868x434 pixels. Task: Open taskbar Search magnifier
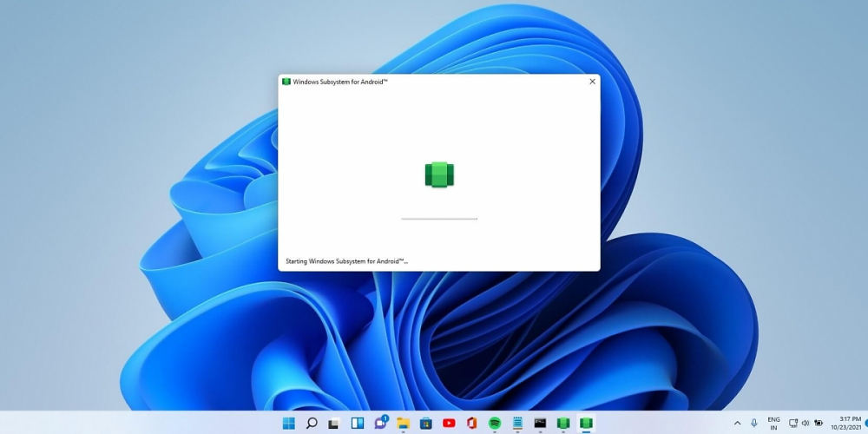click(312, 424)
